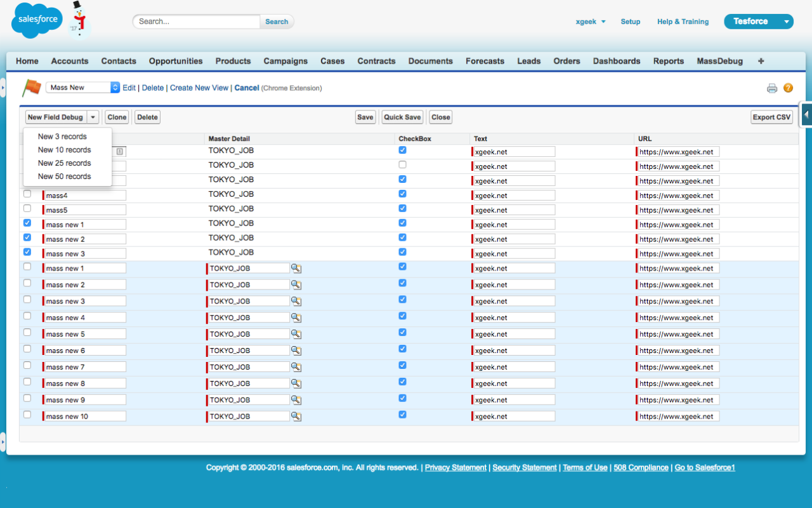812x508 pixels.
Task: Open the Dashboards tab
Action: click(617, 61)
